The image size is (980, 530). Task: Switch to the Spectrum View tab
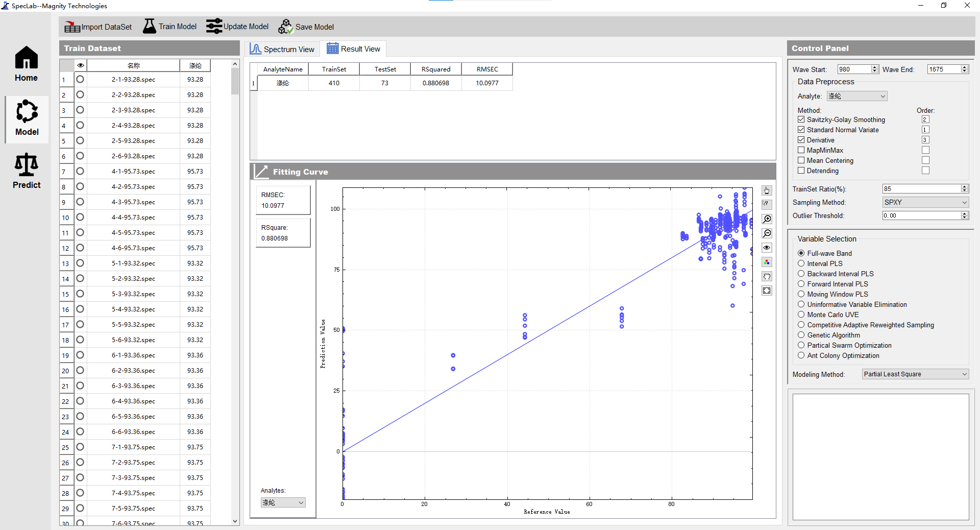coord(282,49)
